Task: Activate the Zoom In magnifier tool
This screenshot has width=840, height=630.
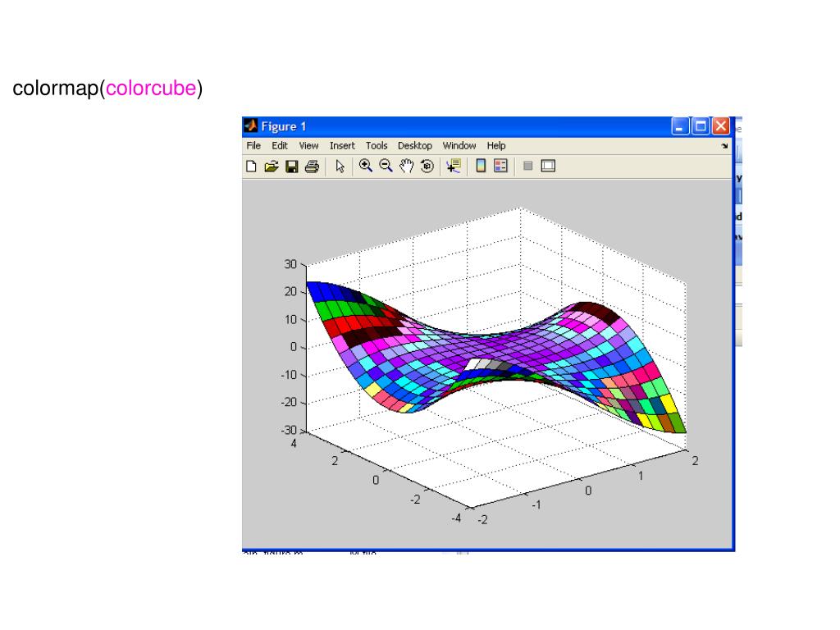Action: coord(365,166)
